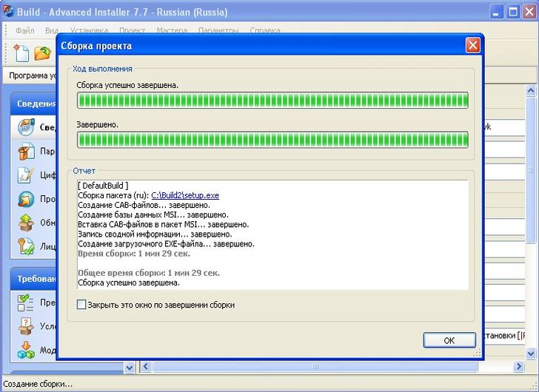Open the Файл menu
This screenshot has width=539, height=392.
tap(24, 30)
